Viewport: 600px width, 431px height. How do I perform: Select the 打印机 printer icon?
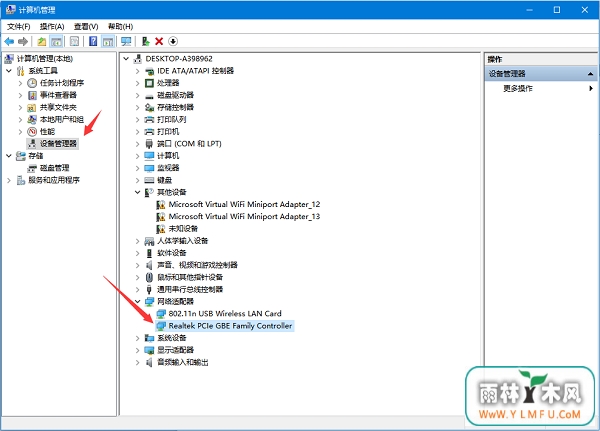[x=149, y=132]
